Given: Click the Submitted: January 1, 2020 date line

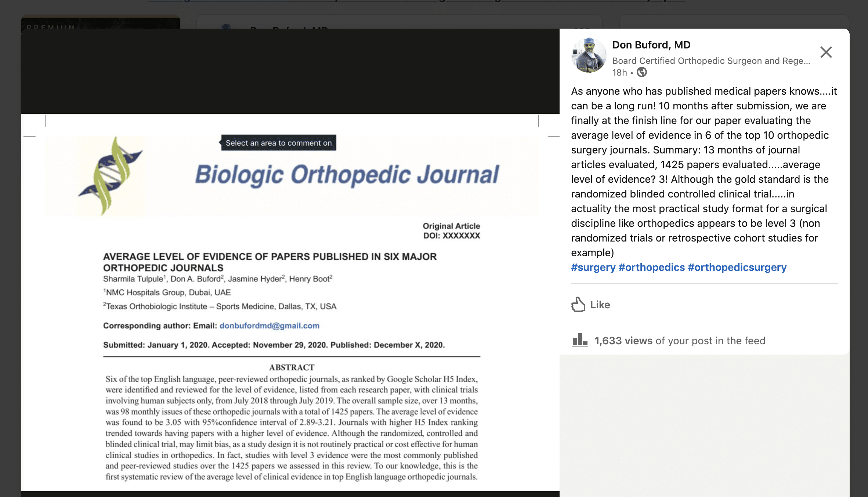Looking at the screenshot, I should pos(274,345).
